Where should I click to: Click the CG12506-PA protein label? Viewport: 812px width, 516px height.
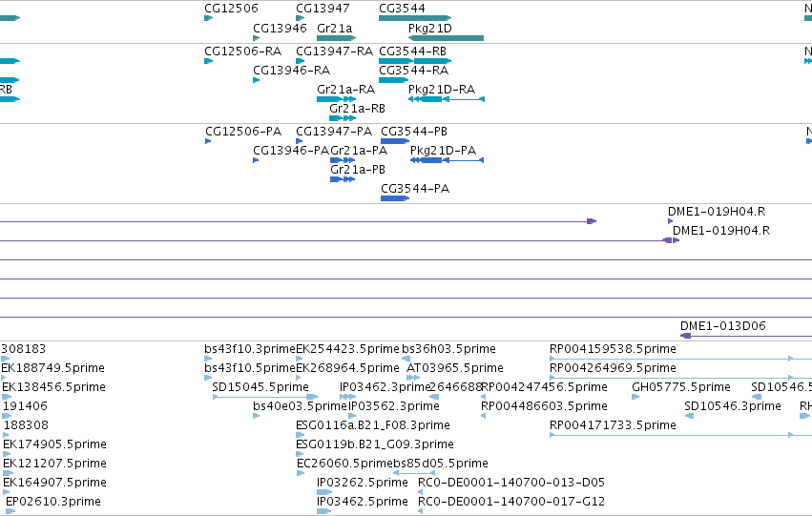tap(243, 132)
